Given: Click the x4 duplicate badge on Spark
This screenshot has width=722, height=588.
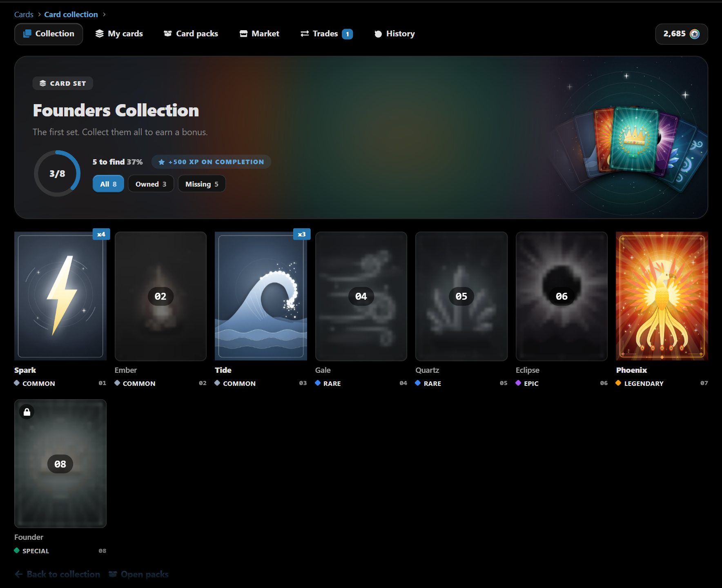Looking at the screenshot, I should click(101, 234).
